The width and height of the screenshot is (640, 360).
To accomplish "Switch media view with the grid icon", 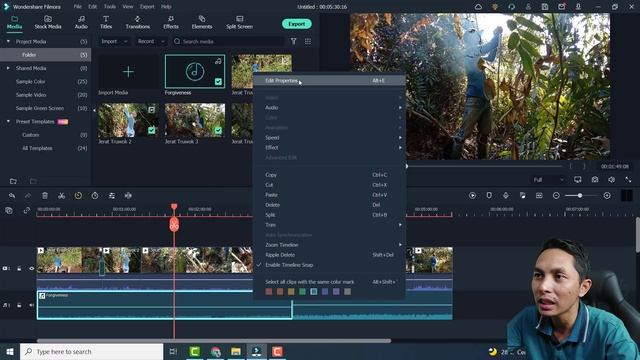I will click(308, 41).
